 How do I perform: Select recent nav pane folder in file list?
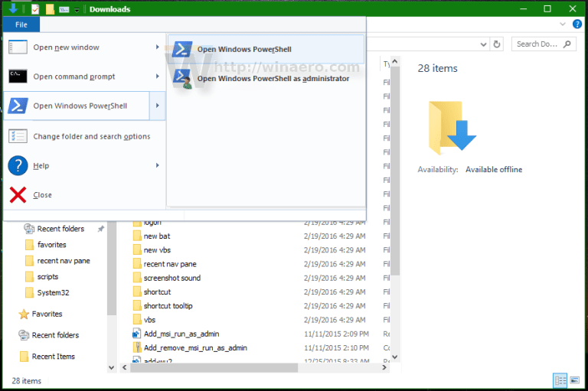[170, 264]
